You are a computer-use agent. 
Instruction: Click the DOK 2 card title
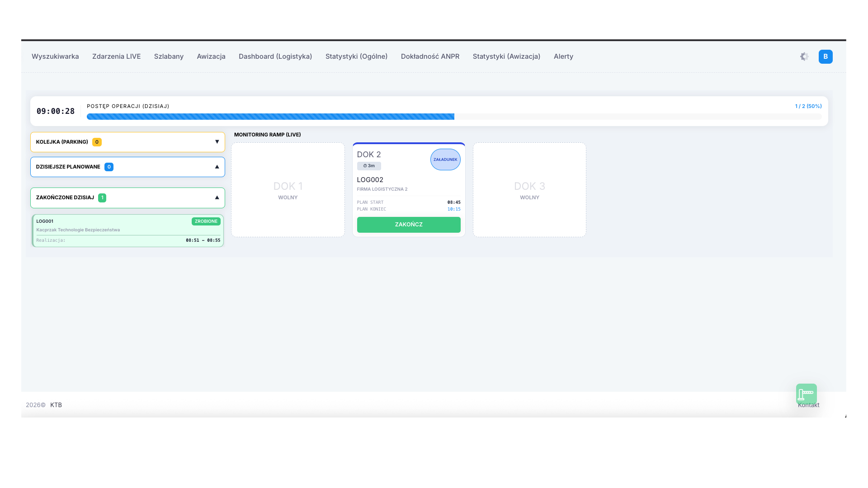click(369, 155)
